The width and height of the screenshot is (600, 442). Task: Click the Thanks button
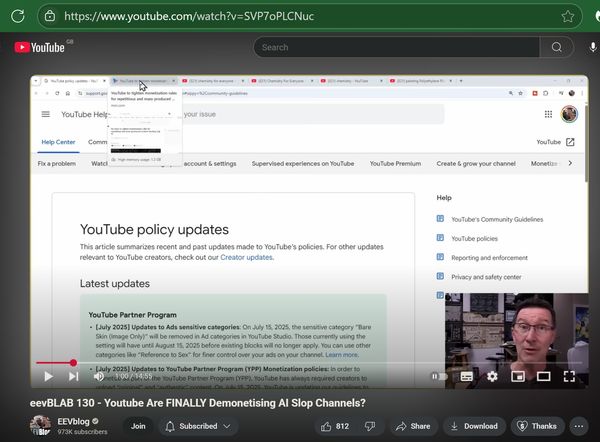coord(537,426)
